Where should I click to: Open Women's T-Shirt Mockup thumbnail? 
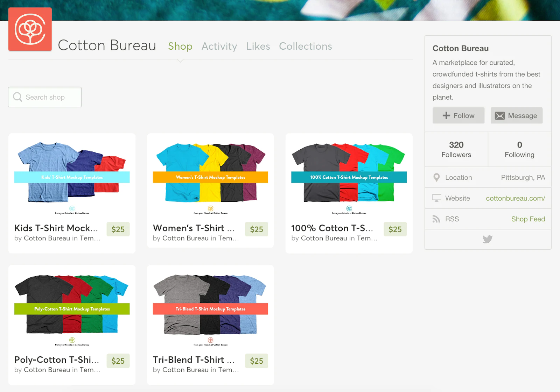(x=210, y=178)
